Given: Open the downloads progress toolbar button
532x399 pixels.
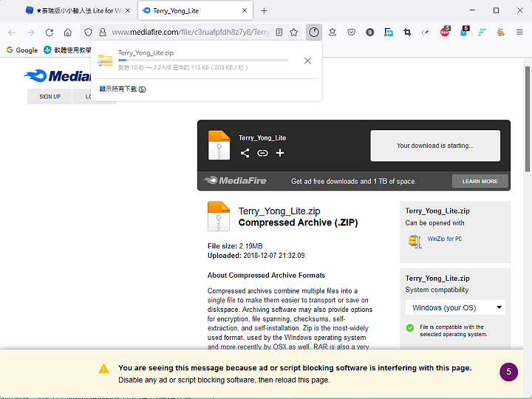Looking at the screenshot, I should [314, 33].
